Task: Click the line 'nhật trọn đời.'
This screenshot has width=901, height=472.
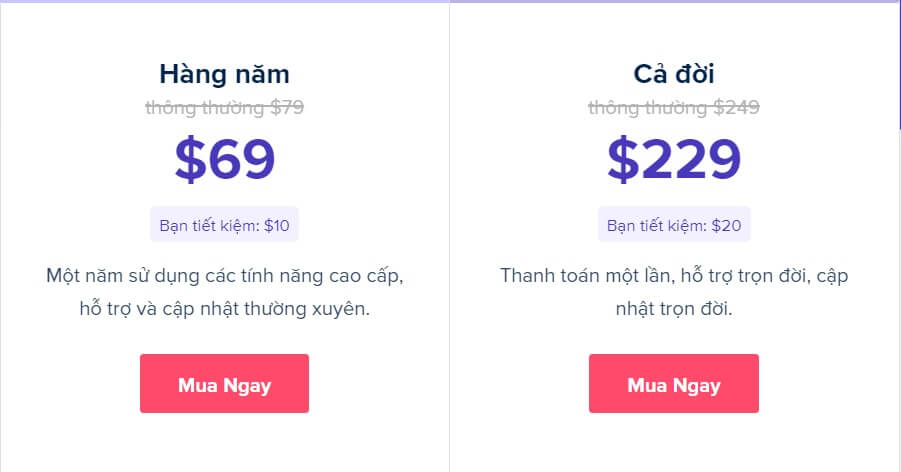Action: tap(674, 309)
